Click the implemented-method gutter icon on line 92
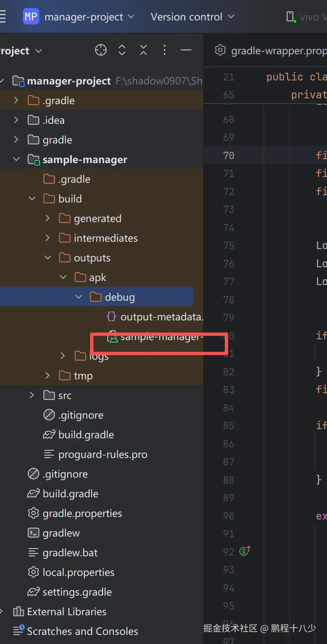 tap(244, 551)
